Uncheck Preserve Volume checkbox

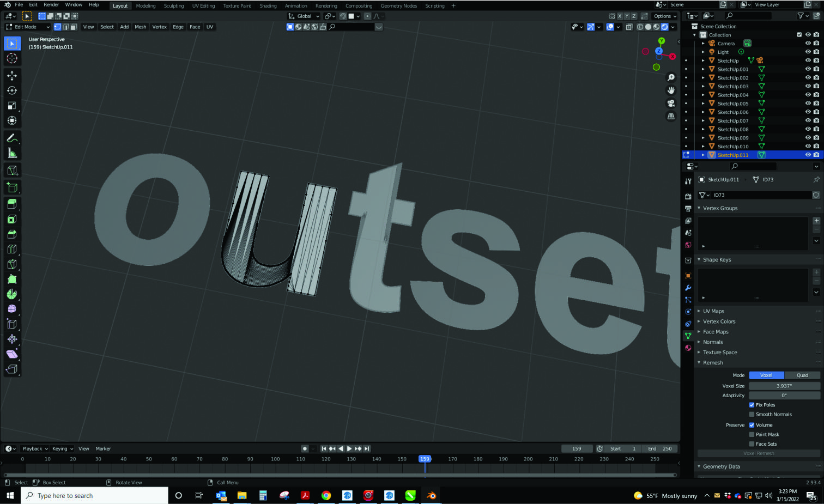[x=752, y=425]
